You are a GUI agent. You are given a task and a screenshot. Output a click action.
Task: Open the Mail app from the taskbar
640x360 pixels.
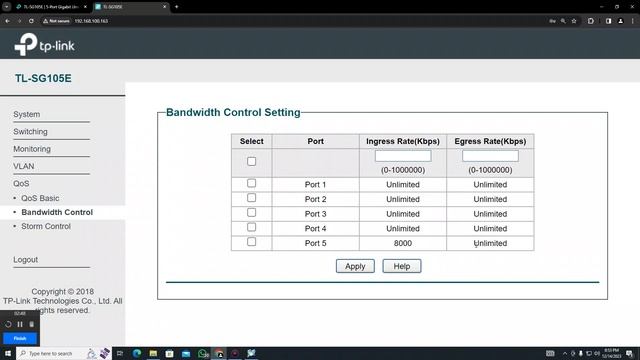(186, 353)
